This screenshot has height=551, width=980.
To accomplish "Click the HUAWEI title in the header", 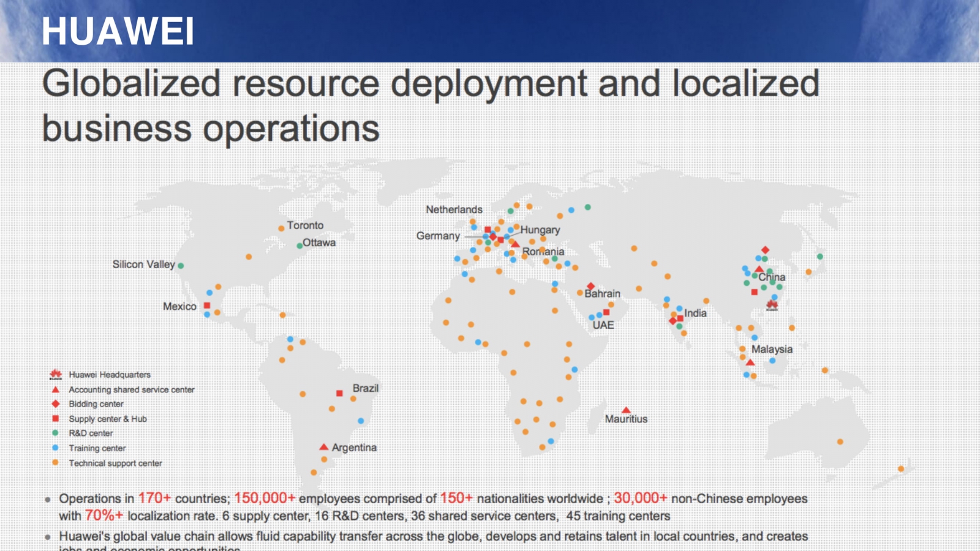I will [x=118, y=31].
